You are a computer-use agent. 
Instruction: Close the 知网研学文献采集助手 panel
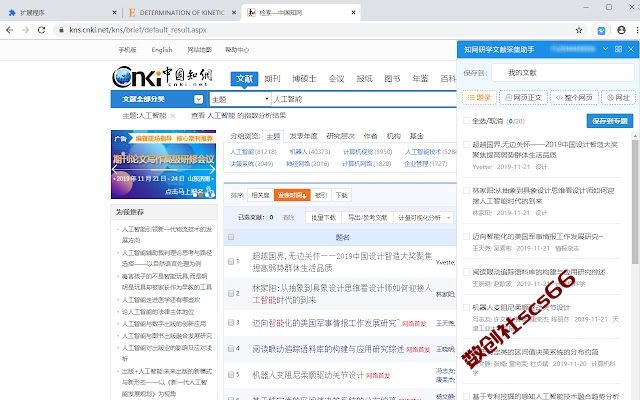631,49
